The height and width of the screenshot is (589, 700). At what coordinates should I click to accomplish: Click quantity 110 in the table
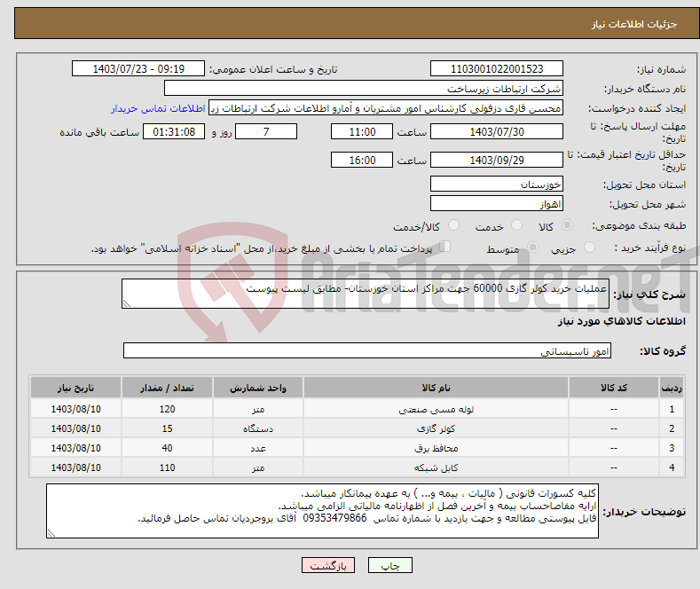167,467
